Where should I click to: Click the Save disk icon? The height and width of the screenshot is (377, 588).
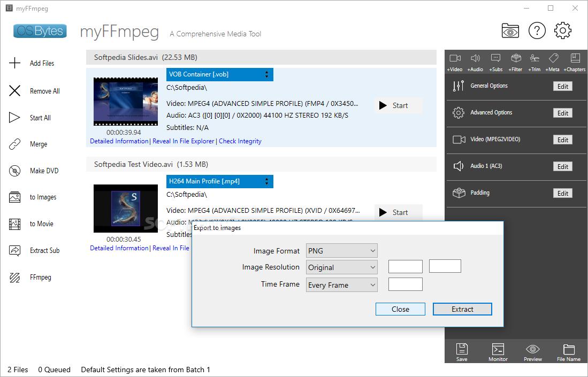click(462, 349)
